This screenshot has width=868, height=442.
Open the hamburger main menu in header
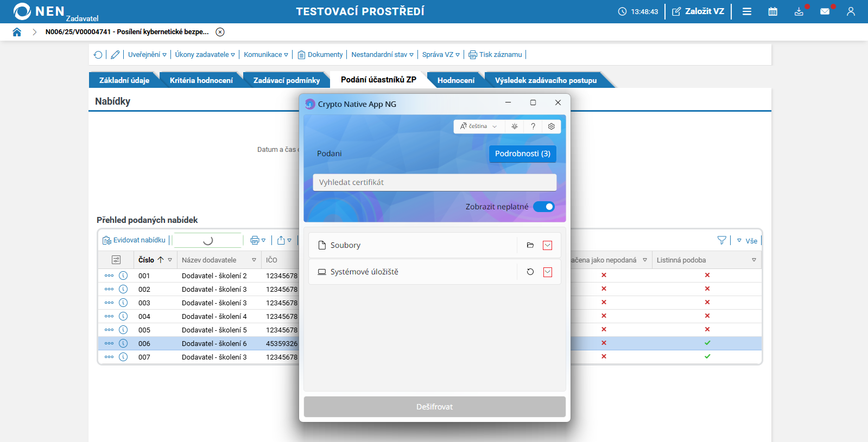tap(747, 11)
